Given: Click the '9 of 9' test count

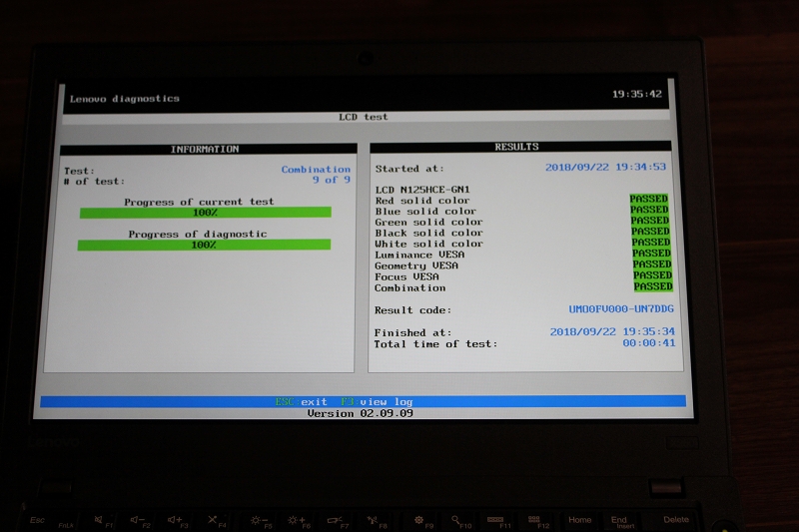Looking at the screenshot, I should (x=332, y=180).
